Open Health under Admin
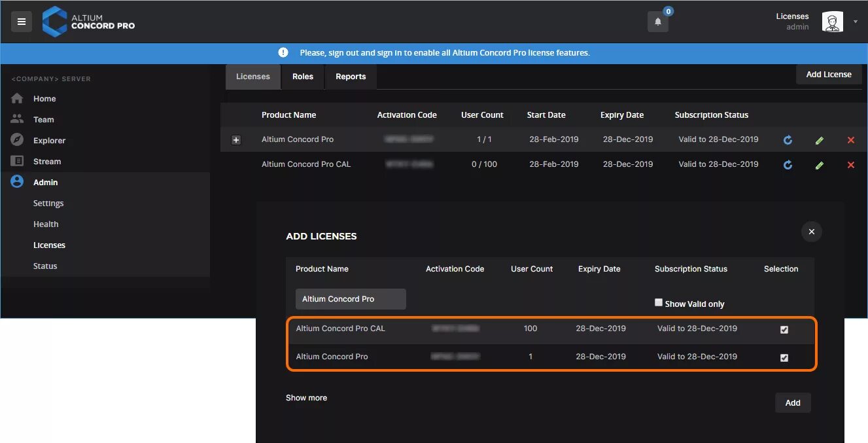Image resolution: width=868 pixels, height=443 pixels. tap(46, 224)
